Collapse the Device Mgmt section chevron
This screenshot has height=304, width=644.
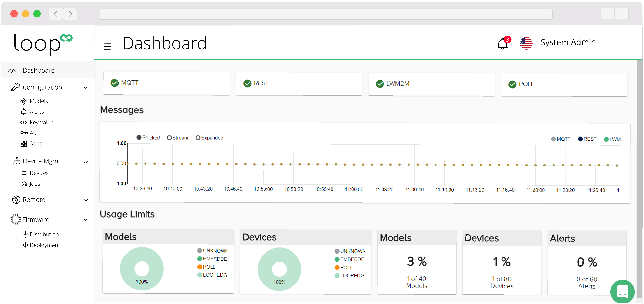coord(85,163)
